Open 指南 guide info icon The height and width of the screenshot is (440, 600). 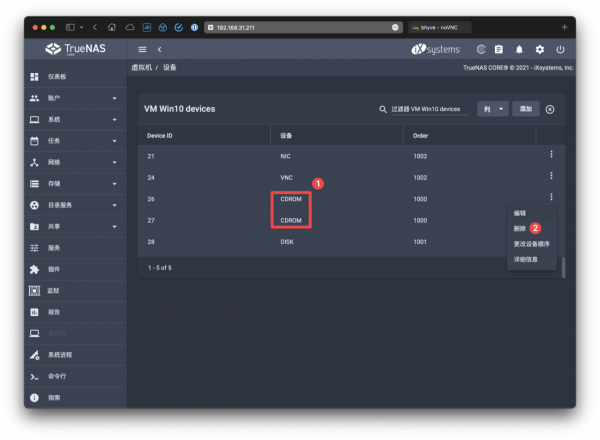click(x=34, y=398)
